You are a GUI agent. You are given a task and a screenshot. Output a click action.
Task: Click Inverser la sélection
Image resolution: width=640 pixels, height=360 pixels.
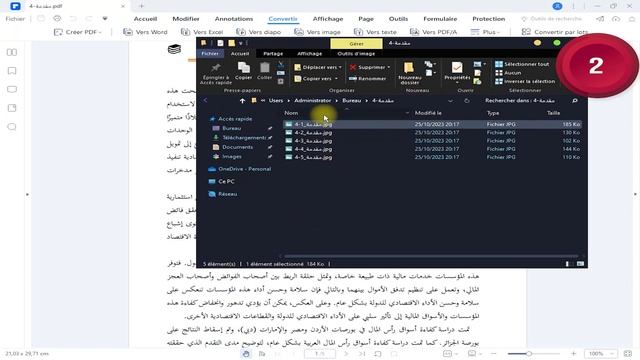point(525,81)
